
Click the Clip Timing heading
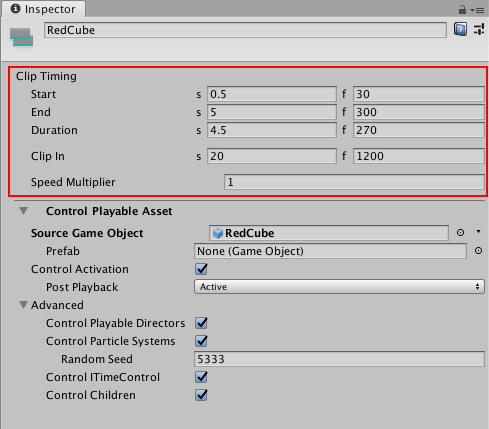click(46, 76)
